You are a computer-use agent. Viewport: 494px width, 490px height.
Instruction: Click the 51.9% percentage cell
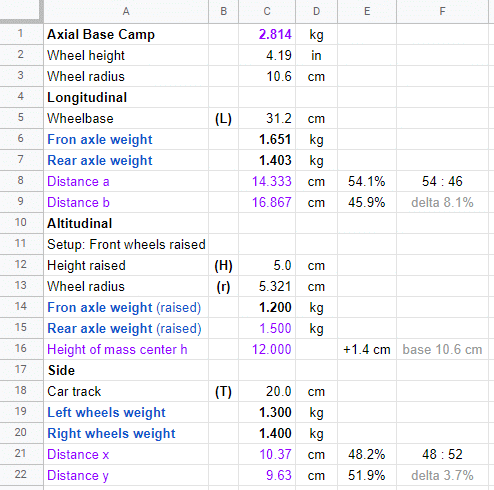367,475
